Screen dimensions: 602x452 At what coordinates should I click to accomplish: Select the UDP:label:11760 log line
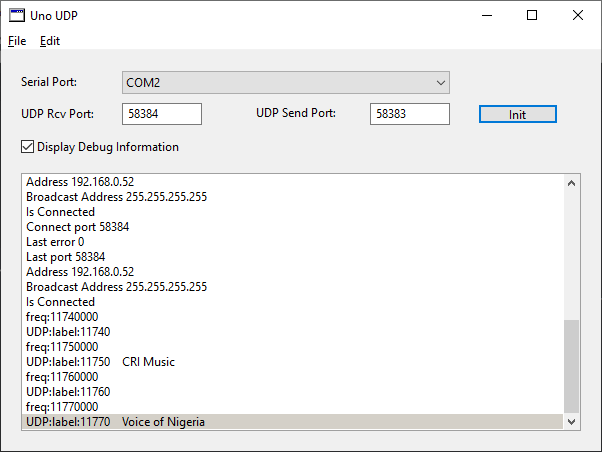(68, 392)
